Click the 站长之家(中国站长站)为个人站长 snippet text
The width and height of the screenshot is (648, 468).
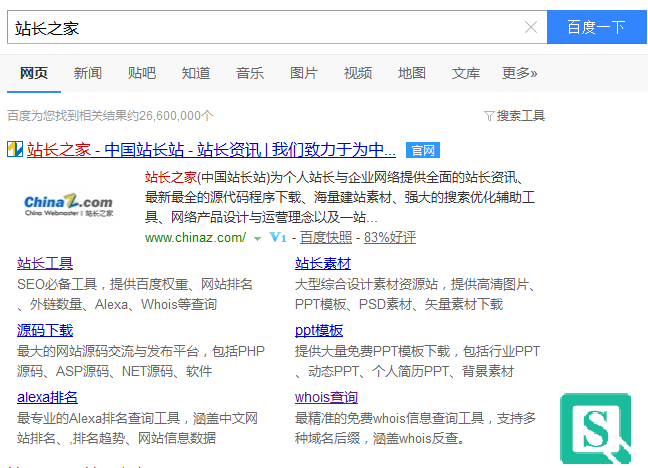(340, 197)
